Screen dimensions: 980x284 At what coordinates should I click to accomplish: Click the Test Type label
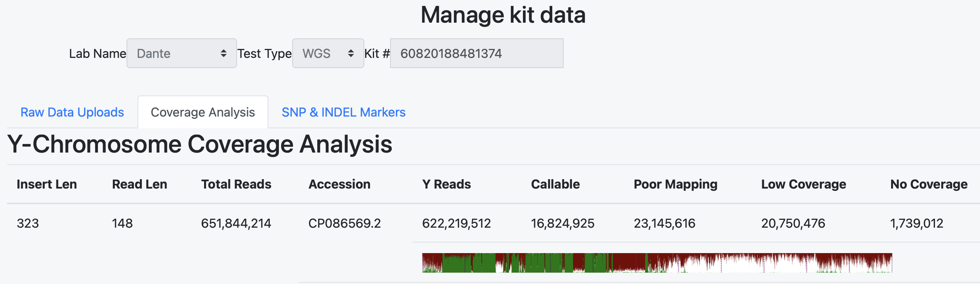tap(265, 54)
